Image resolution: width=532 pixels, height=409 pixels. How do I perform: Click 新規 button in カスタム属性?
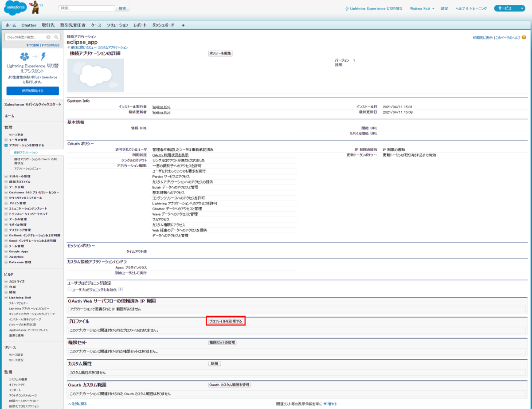coord(215,364)
